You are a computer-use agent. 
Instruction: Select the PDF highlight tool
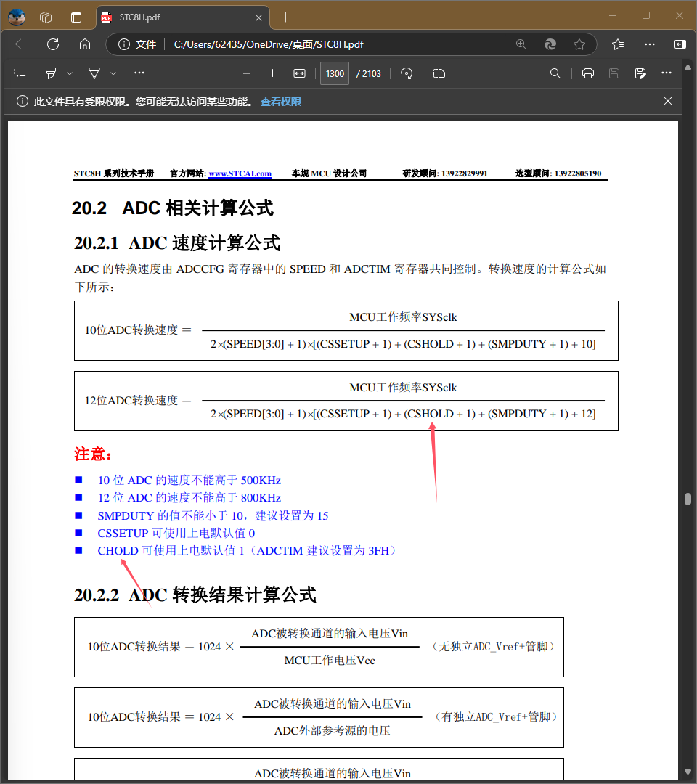[51, 73]
